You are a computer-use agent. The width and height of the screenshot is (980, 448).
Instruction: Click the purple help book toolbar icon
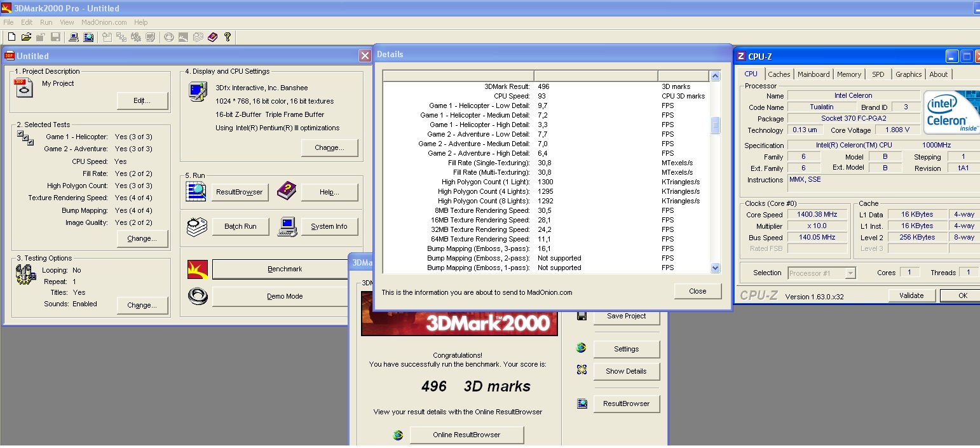click(x=212, y=37)
